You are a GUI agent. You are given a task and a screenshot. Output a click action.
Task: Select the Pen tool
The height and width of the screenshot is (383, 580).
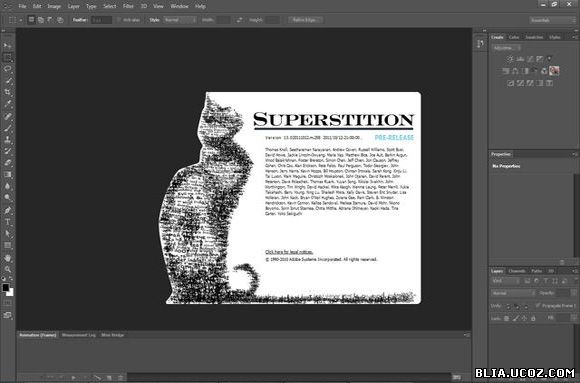tap(7, 210)
